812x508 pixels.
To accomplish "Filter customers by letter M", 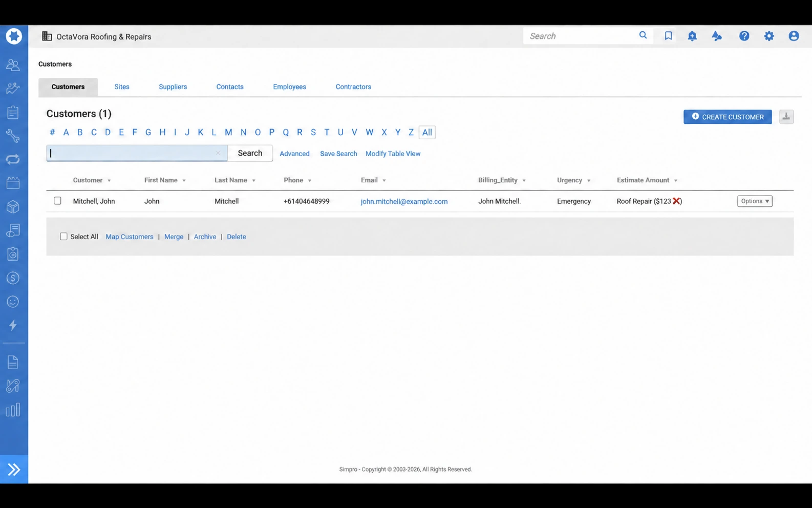I will [x=228, y=132].
